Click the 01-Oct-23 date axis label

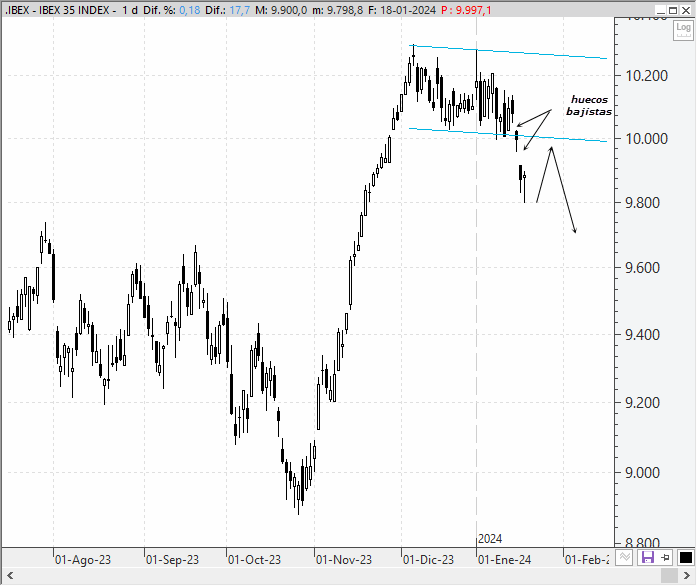[254, 560]
